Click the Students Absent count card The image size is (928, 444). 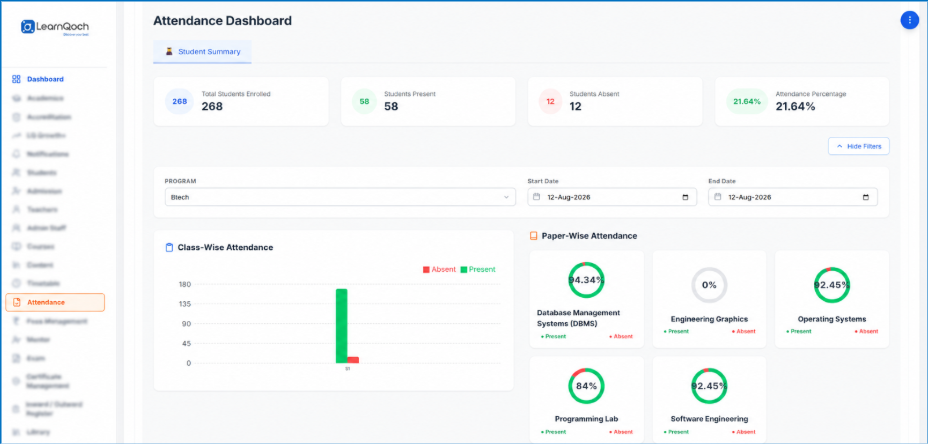pos(615,101)
